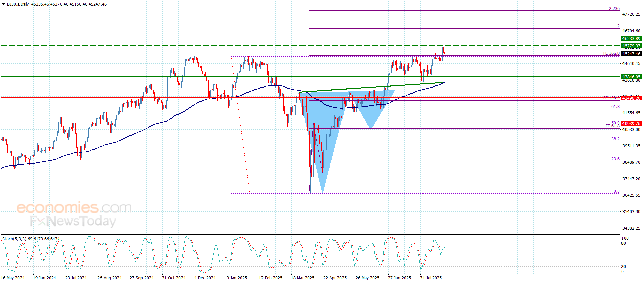The image size is (644, 282).
Task: Click the 37447.20 price axis label
Action: coord(631,179)
